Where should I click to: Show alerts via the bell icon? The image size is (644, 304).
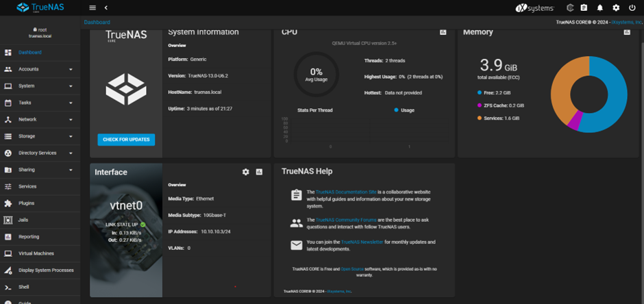click(x=600, y=8)
